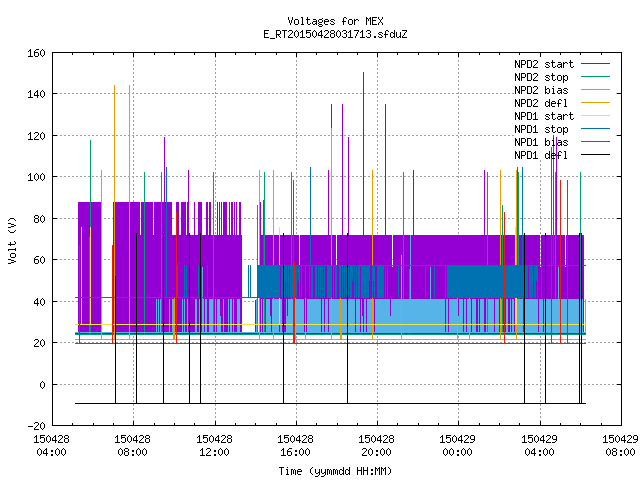Click the 160 y-axis tick label
Screen dimensions: 640x480
[x=36, y=53]
